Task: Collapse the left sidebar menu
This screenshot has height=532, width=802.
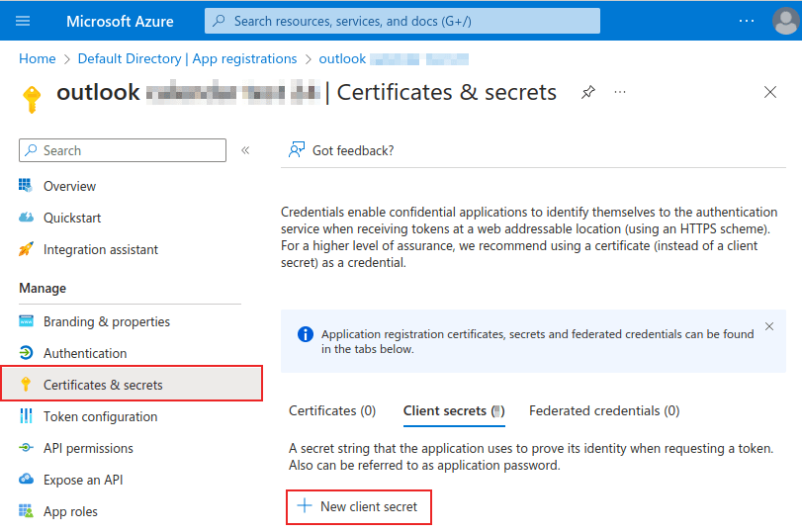Action: 245,150
